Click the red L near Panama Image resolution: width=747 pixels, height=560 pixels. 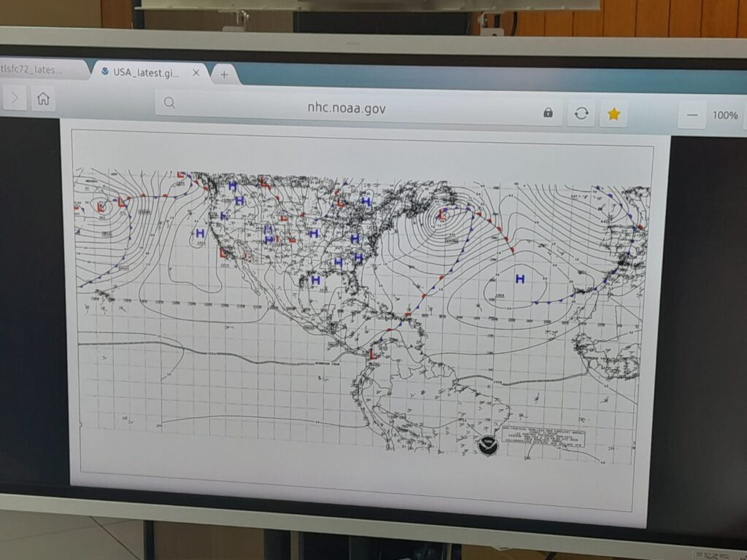coord(373,354)
